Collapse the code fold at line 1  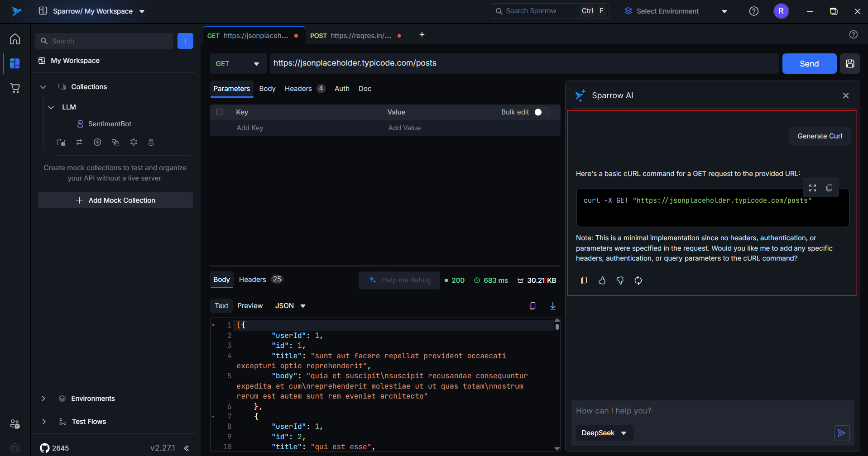tap(213, 325)
